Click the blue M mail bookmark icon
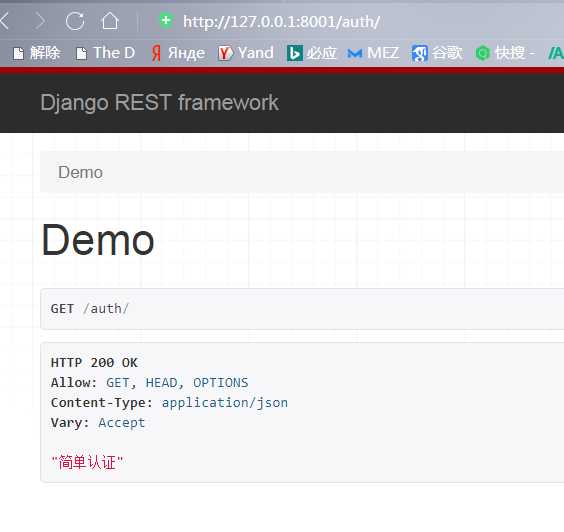 (355, 54)
